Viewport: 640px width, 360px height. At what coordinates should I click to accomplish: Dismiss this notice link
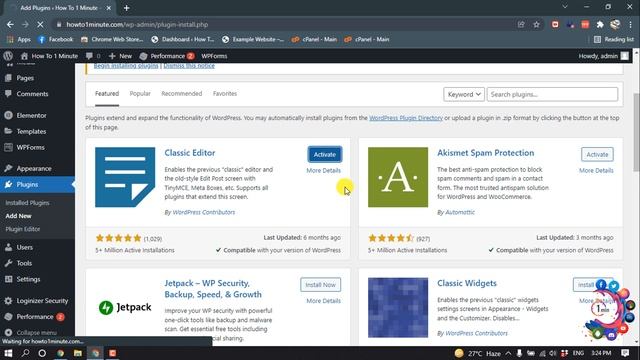tap(189, 66)
